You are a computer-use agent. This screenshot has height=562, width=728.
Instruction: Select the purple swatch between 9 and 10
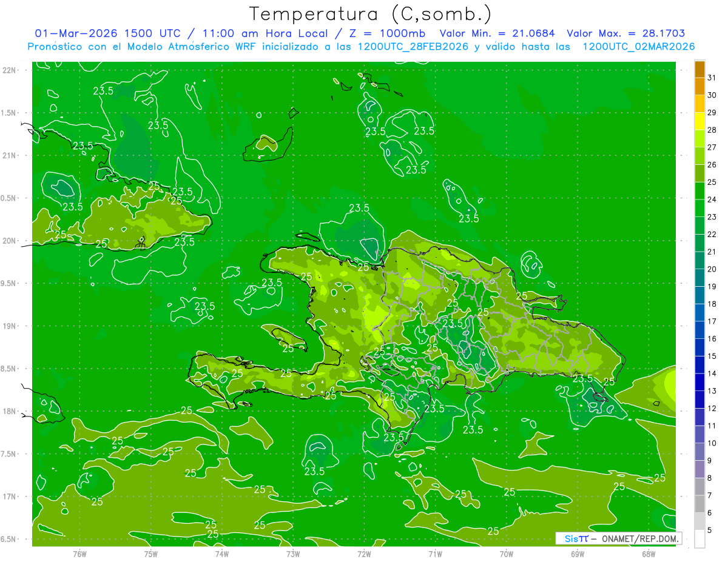click(x=699, y=452)
